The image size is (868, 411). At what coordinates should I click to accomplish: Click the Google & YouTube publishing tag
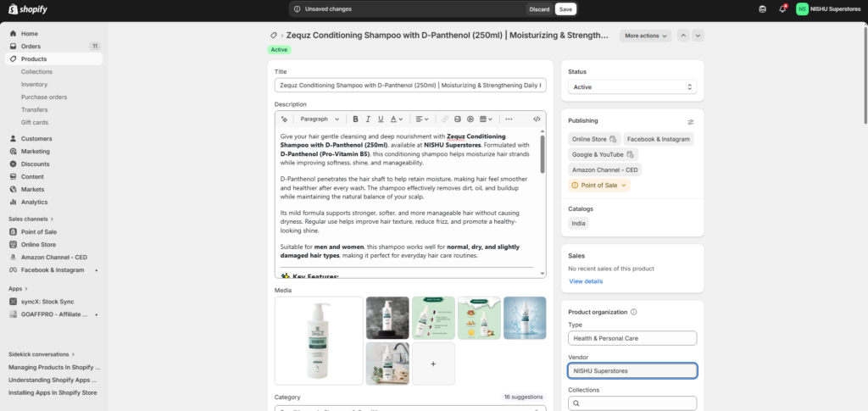point(603,154)
